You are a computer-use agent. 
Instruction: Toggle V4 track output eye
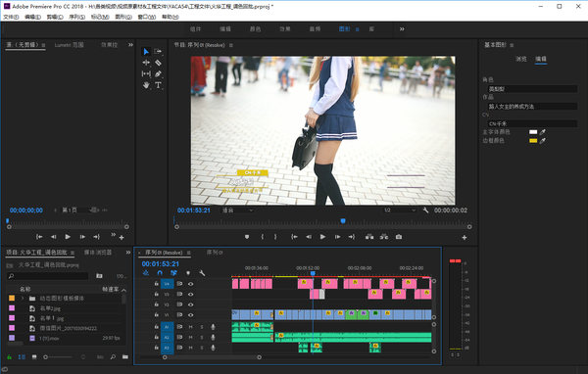pyautogui.click(x=190, y=284)
